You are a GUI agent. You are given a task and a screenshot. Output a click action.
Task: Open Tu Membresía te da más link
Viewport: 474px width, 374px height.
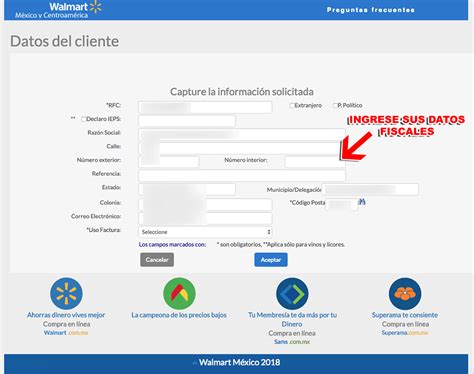coord(292,319)
